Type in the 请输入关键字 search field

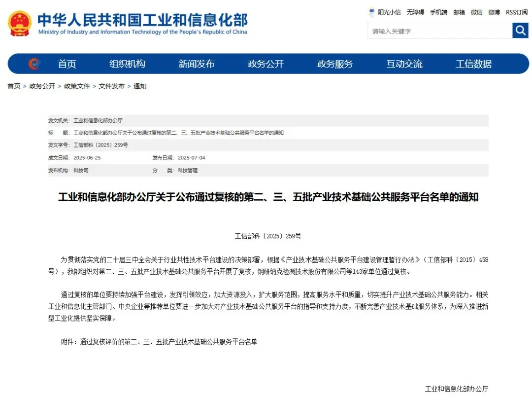click(x=439, y=31)
